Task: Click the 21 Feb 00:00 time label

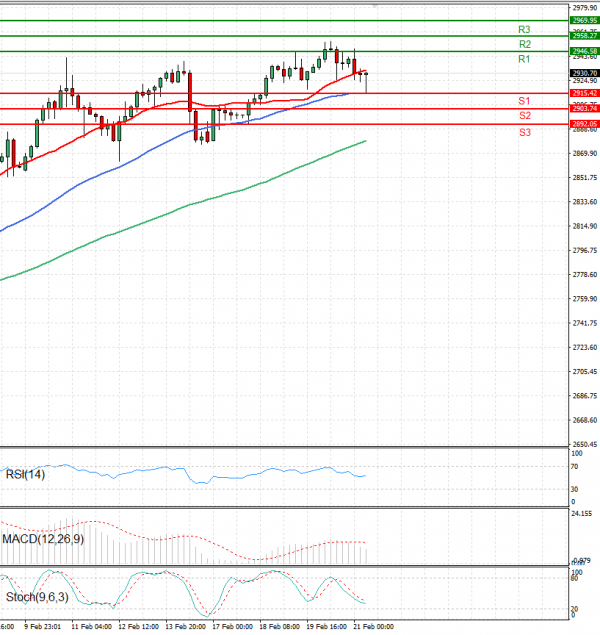Action: 373,626
